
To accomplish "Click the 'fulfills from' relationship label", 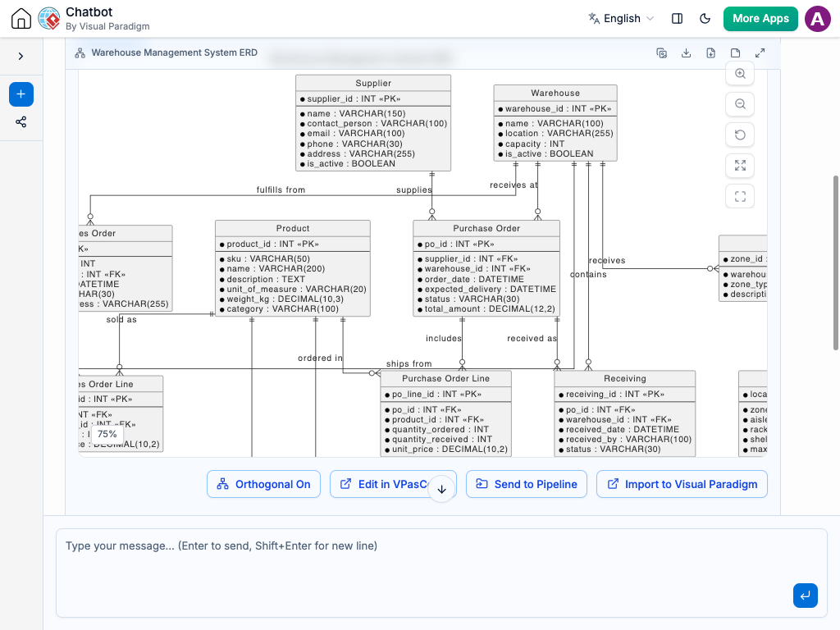I will click(281, 189).
